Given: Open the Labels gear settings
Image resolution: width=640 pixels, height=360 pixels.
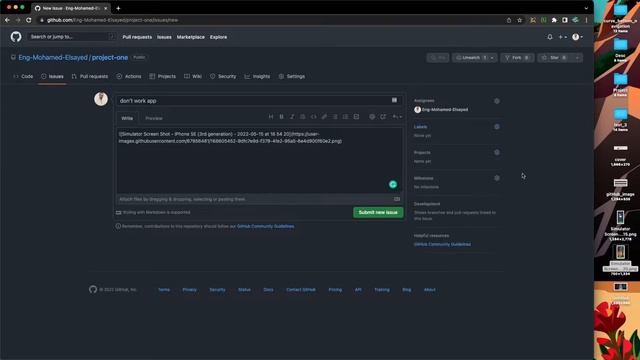Looking at the screenshot, I should (x=497, y=127).
